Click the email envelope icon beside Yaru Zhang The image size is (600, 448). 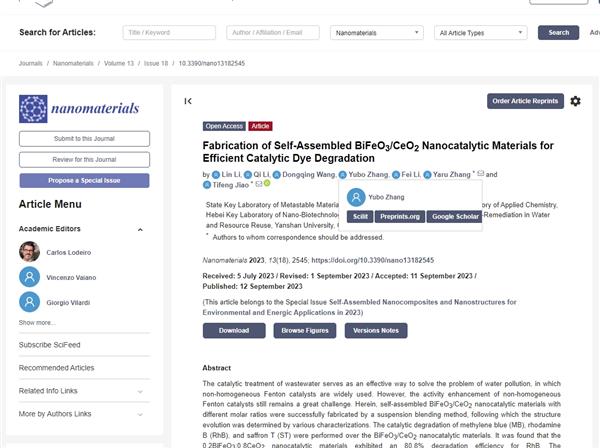click(480, 174)
